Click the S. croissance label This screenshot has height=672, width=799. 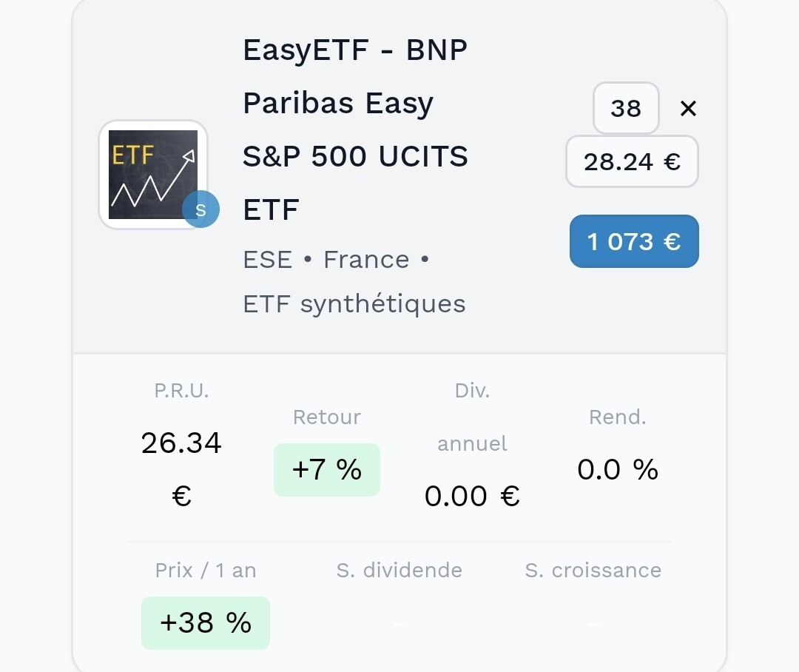click(x=593, y=570)
